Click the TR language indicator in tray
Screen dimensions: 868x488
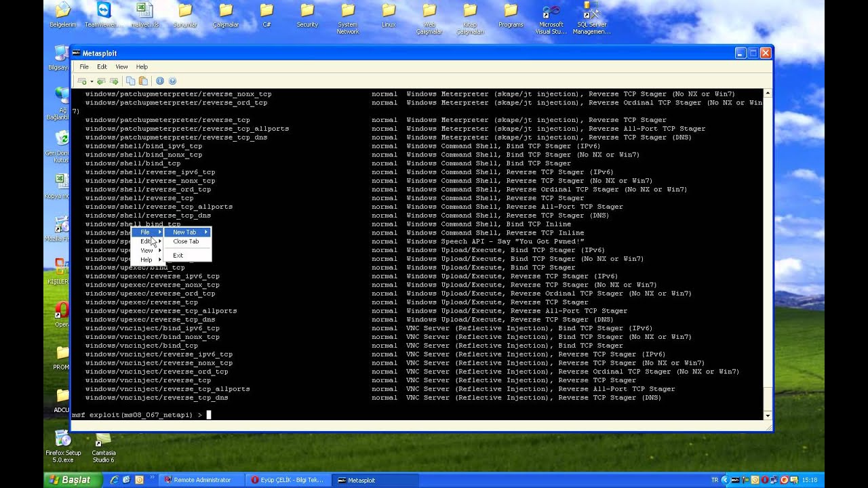[x=715, y=480]
